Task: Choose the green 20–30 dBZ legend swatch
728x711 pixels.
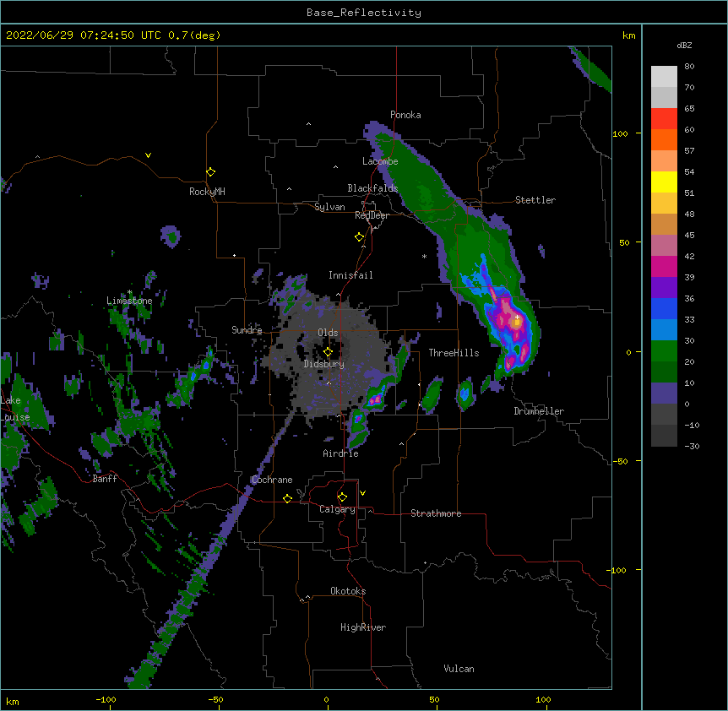Action: (664, 351)
